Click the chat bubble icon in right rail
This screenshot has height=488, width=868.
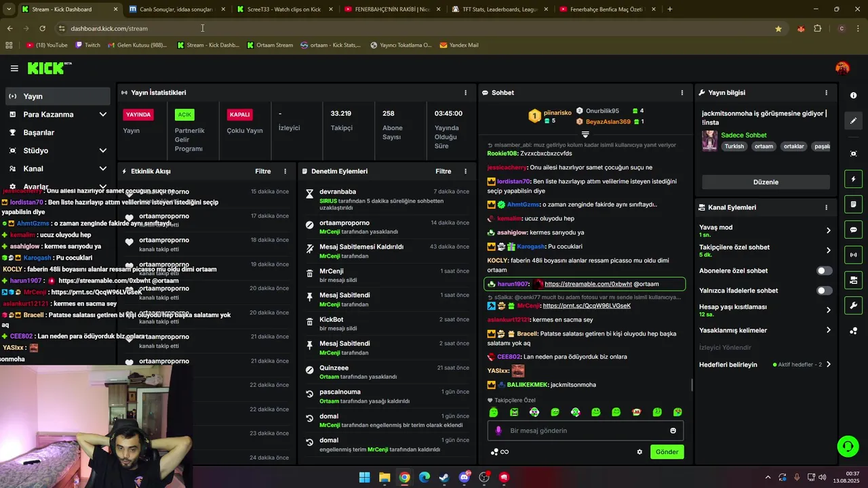click(x=853, y=230)
